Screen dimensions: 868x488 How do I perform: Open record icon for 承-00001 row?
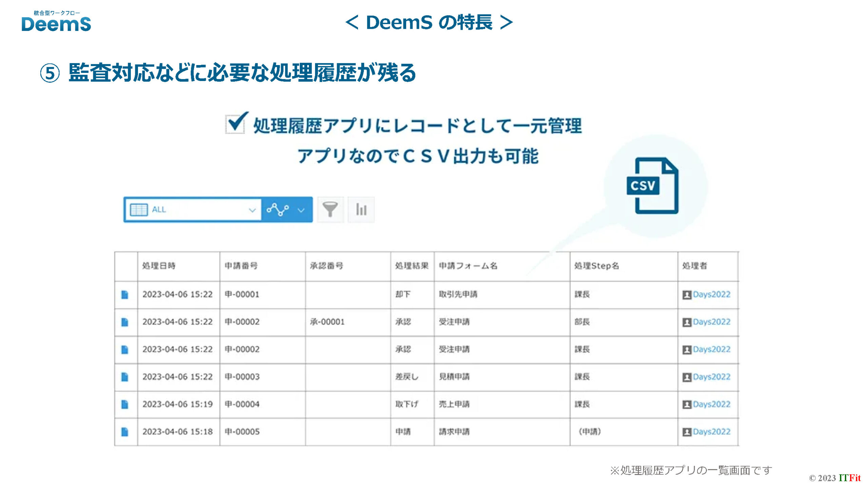coord(125,322)
